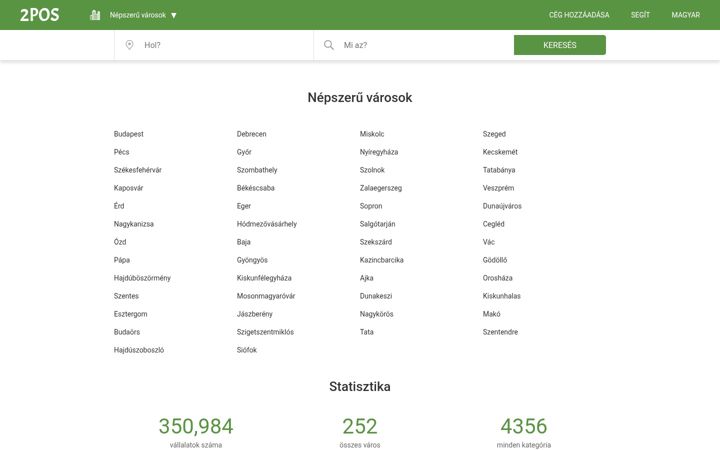Open the Debrecen city link
This screenshot has height=450, width=720.
coord(252,134)
